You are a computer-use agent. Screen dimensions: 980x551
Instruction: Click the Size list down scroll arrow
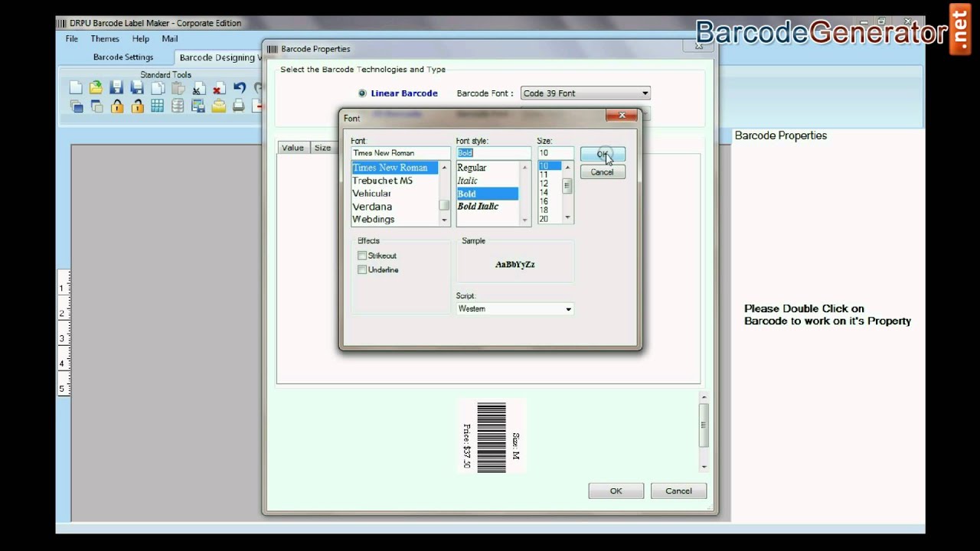pyautogui.click(x=567, y=218)
